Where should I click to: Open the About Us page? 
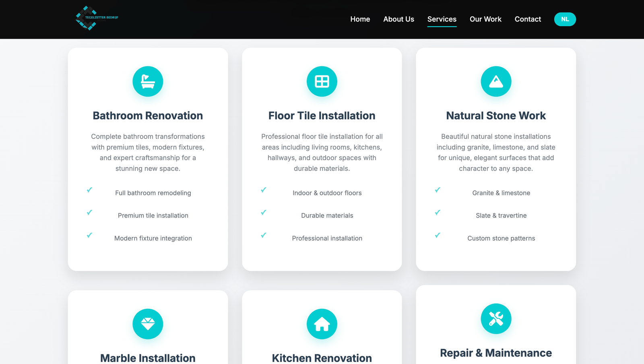pyautogui.click(x=398, y=19)
